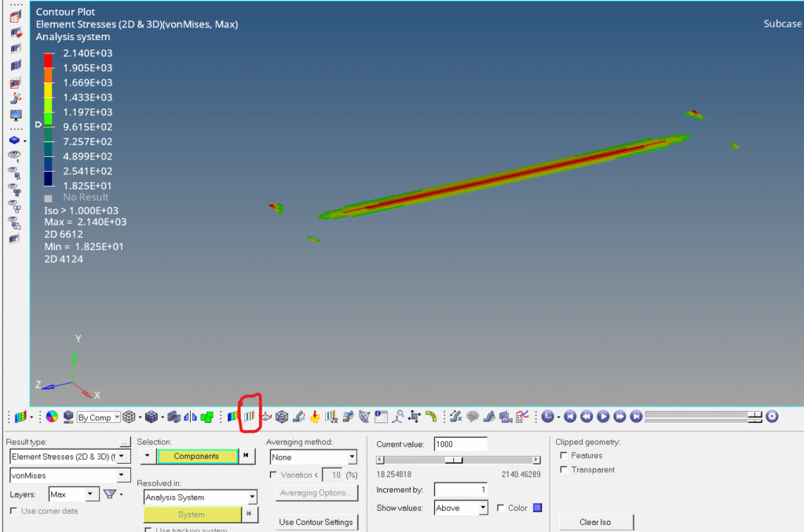Click the color wheel Entity Attributes icon

pyautogui.click(x=52, y=417)
